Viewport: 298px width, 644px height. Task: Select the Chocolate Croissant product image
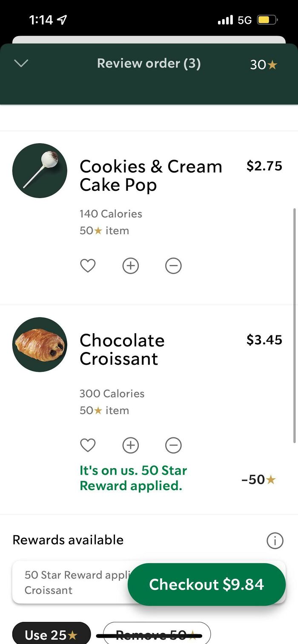[x=40, y=345]
